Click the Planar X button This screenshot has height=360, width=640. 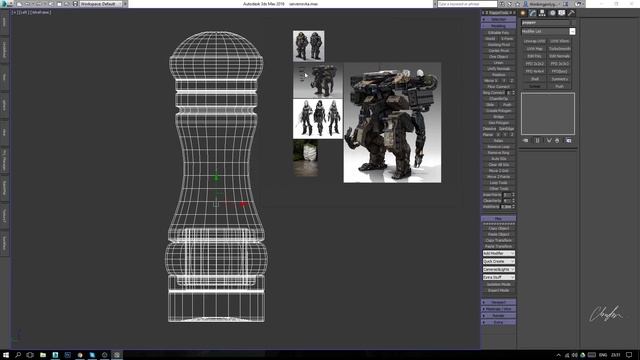click(498, 135)
